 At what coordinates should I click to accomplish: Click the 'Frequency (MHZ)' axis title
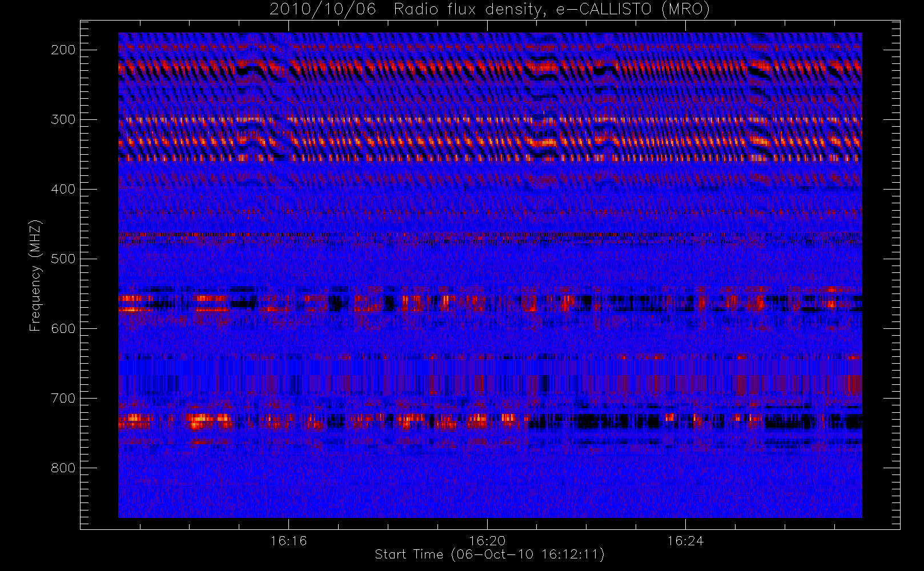(x=35, y=275)
